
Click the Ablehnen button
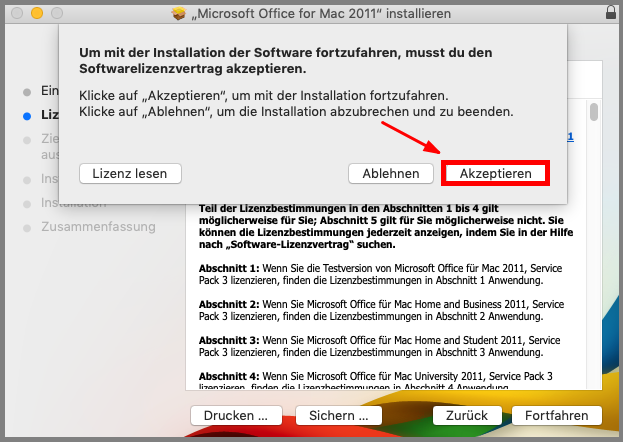[x=391, y=173]
